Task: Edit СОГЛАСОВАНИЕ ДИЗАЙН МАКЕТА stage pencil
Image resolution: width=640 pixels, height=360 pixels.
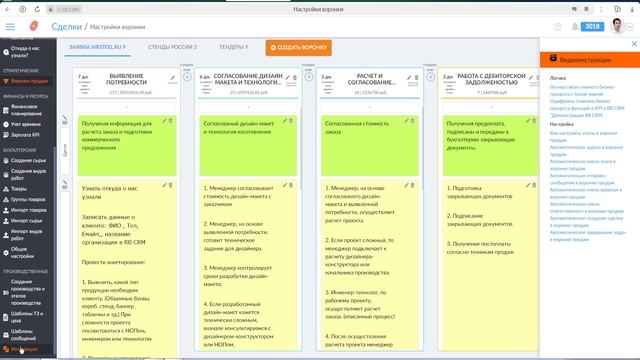Action: [288, 78]
